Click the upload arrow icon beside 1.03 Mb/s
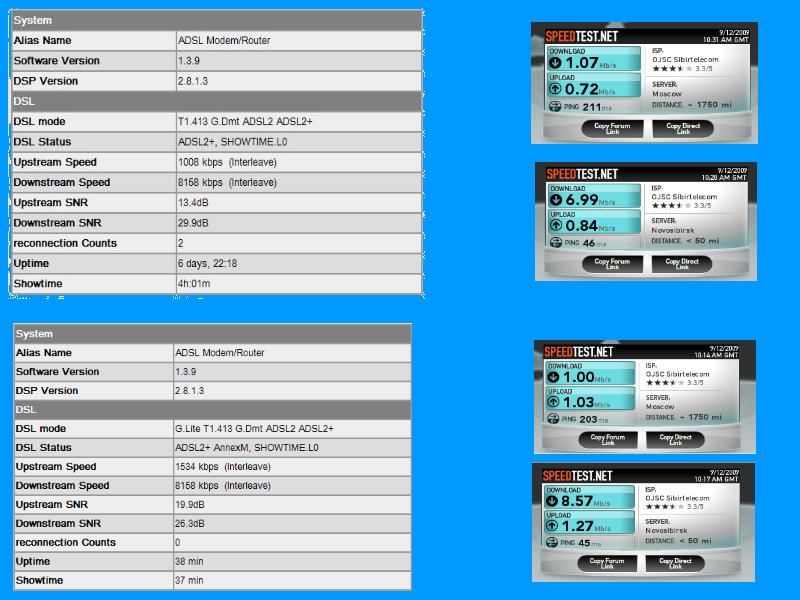This screenshot has width=800, height=600. click(x=554, y=402)
